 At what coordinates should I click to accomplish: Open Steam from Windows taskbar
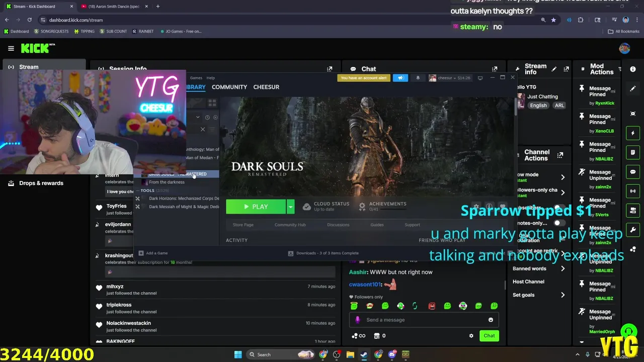364,354
